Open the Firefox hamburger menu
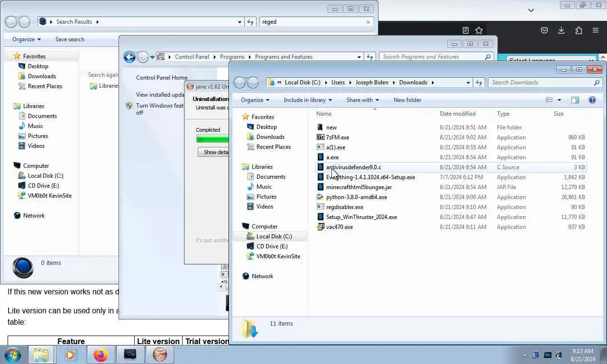 596,30
